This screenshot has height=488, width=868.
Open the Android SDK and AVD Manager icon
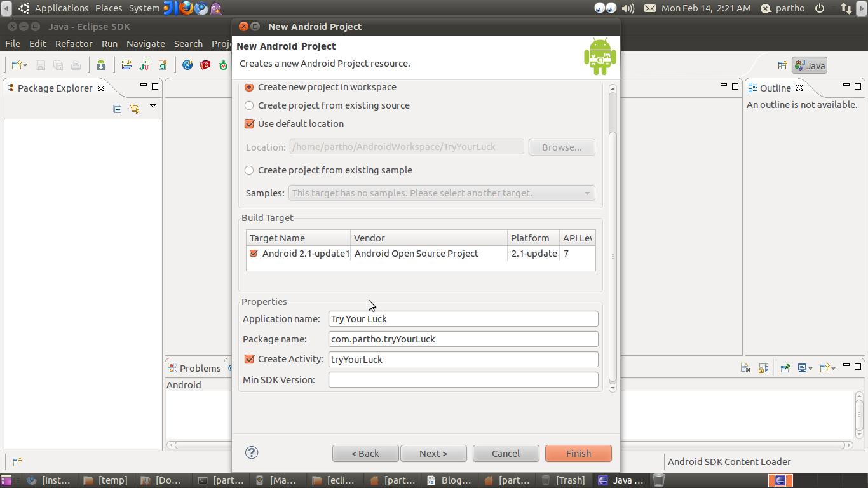[101, 65]
